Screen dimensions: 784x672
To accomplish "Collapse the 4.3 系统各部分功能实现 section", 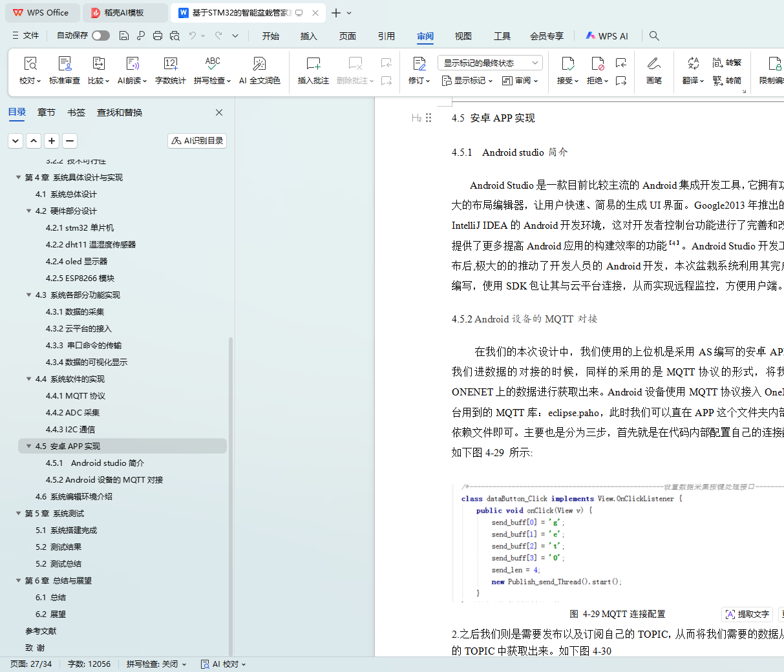I will (x=29, y=295).
